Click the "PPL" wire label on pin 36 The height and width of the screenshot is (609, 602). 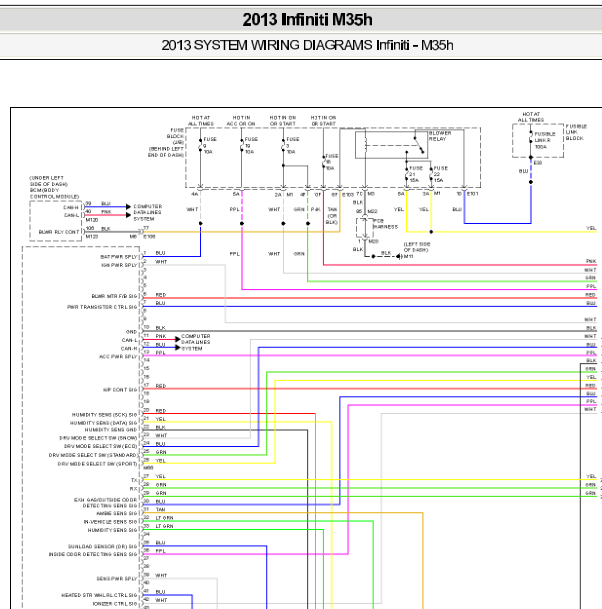point(160,551)
